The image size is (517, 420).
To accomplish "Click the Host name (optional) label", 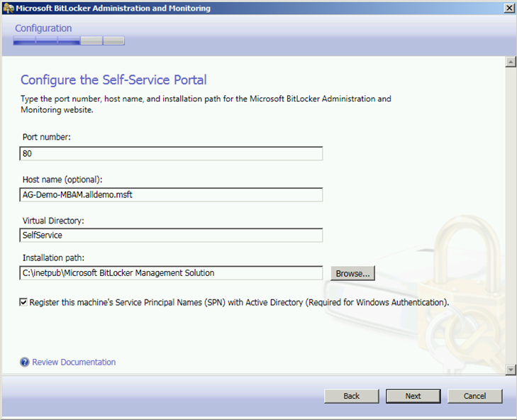I will click(x=62, y=179).
